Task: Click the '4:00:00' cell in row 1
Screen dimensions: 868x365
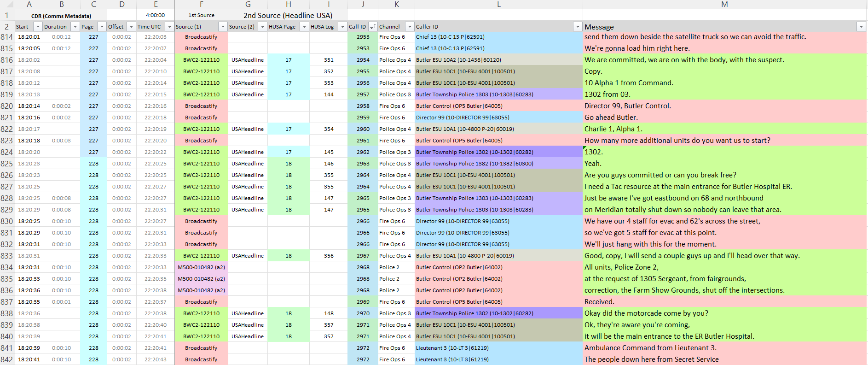Action: pyautogui.click(x=156, y=15)
